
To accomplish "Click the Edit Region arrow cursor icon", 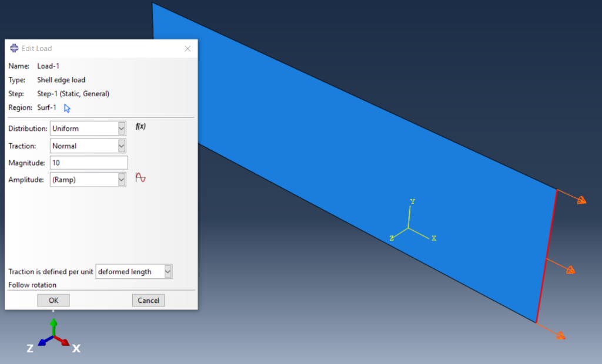I will (67, 108).
